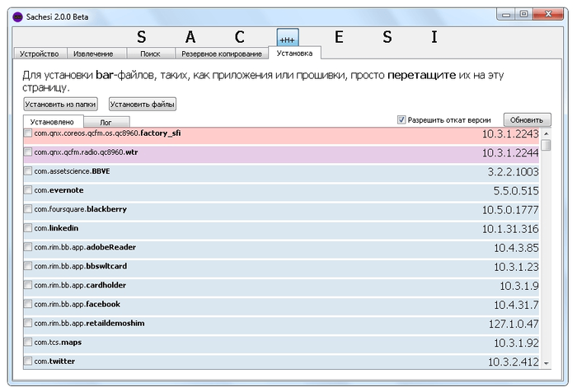Click version 10.3.1.23 text
Viewport: 577px width, 392px height.
(x=516, y=267)
